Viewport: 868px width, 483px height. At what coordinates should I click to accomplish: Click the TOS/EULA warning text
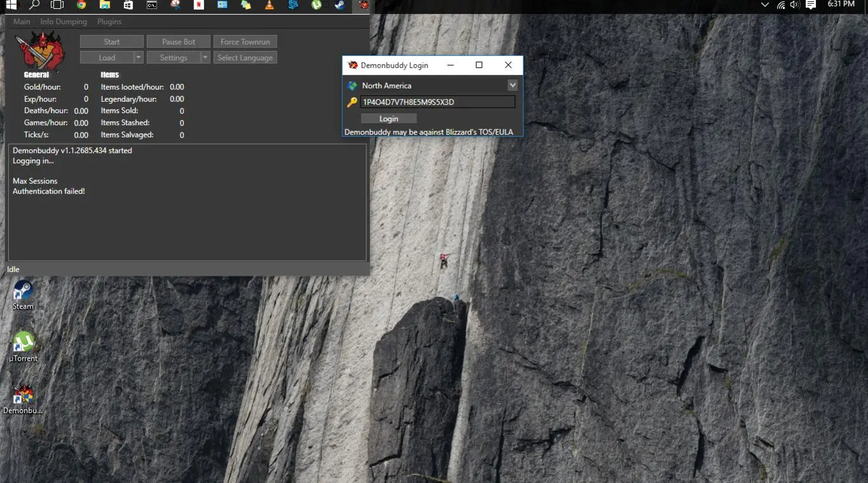429,132
